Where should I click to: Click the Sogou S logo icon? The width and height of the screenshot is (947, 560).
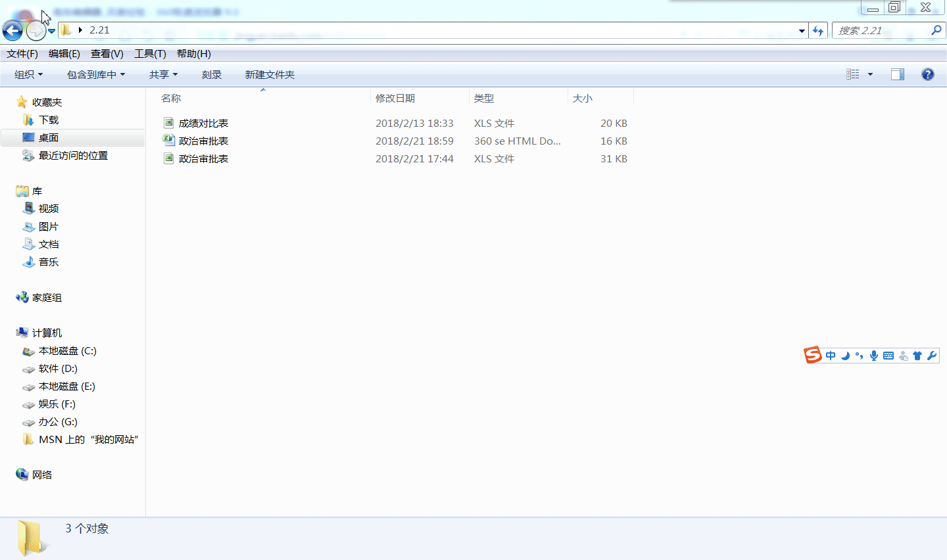coord(813,355)
